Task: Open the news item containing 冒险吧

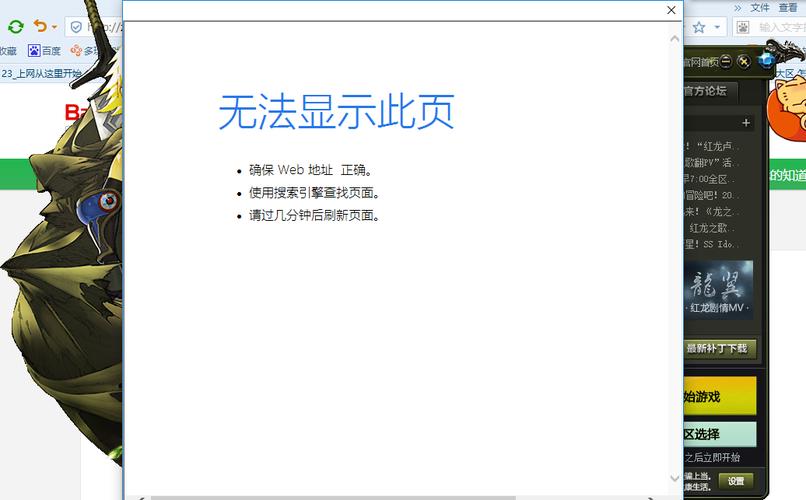Action: click(x=713, y=195)
